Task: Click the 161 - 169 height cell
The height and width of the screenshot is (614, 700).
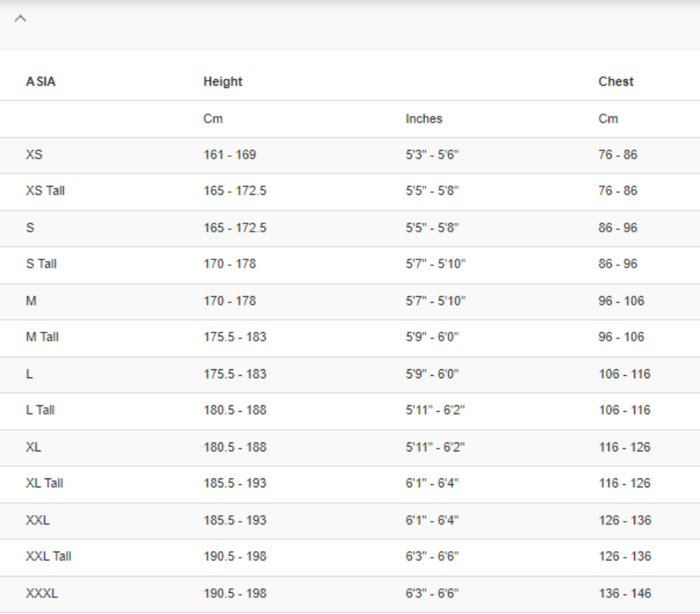Action: click(x=229, y=155)
